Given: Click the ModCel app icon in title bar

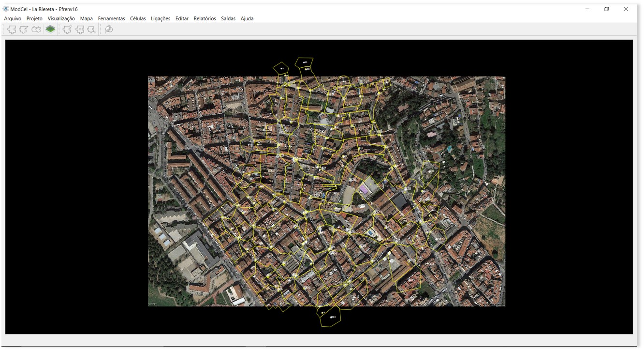Looking at the screenshot, I should tap(6, 9).
